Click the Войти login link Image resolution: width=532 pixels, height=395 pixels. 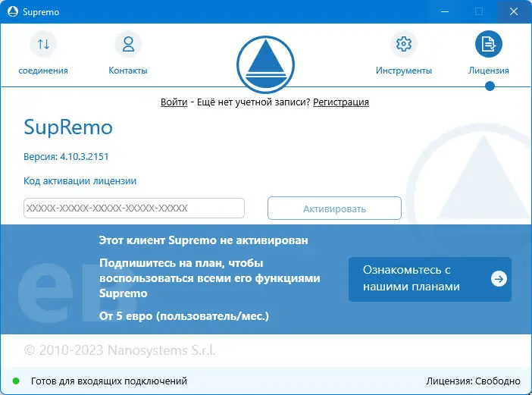[x=174, y=102]
